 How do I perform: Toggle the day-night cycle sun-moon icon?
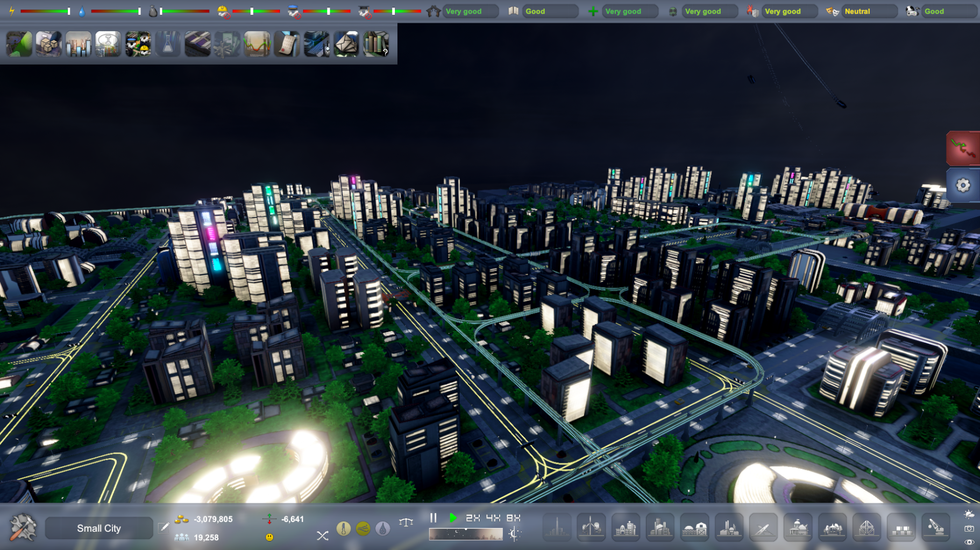pos(515,534)
